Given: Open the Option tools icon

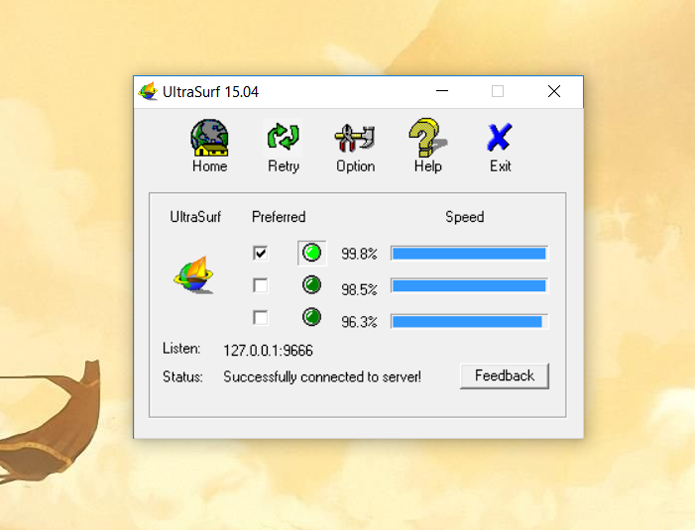Looking at the screenshot, I should [x=355, y=138].
